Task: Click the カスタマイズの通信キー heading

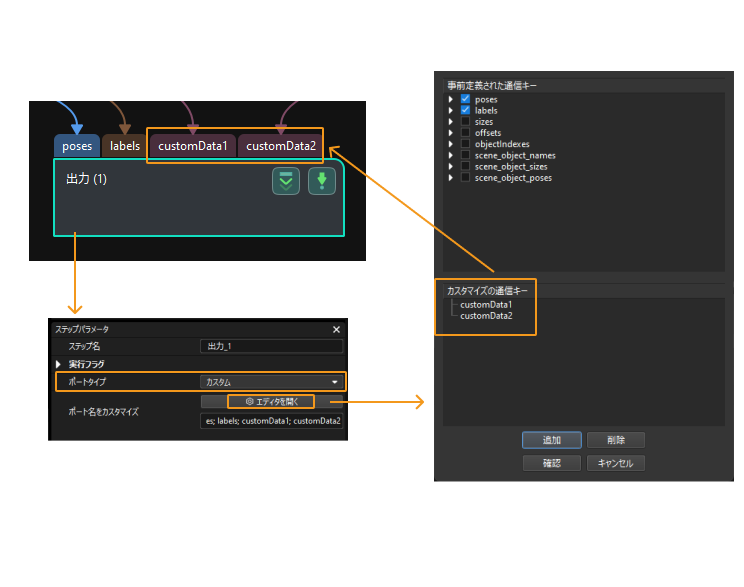Action: coord(487,290)
